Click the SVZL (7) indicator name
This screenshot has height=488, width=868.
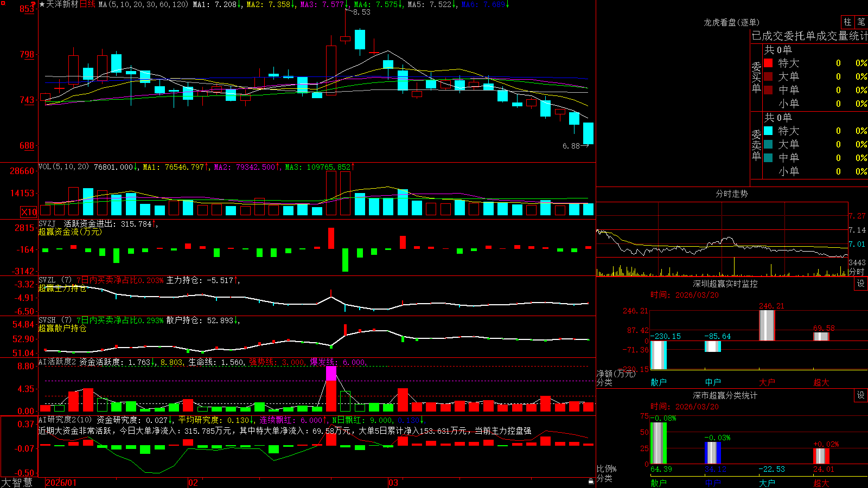pyautogui.click(x=55, y=280)
